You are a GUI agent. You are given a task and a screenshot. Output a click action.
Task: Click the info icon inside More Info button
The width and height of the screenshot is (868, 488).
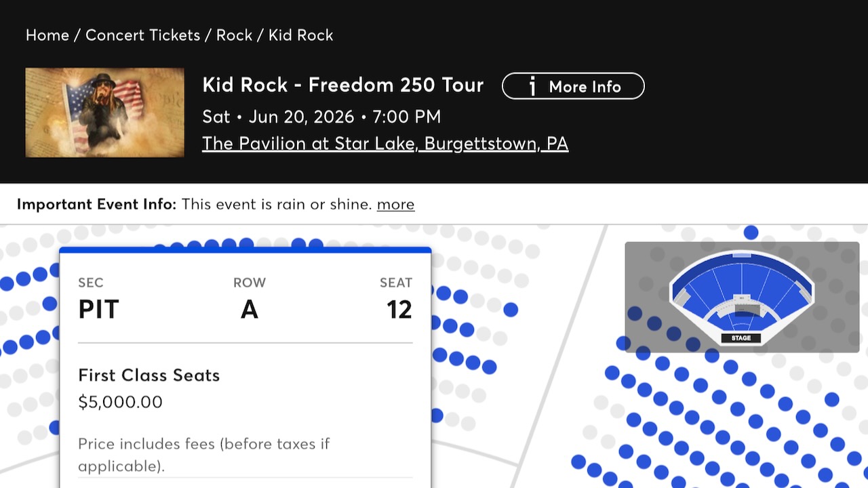533,86
